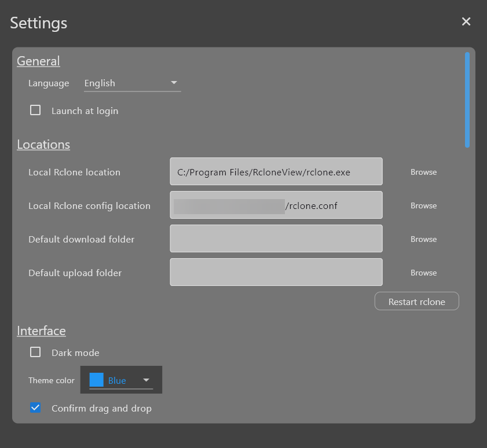Click the Local Rclone location path field
This screenshot has width=487, height=448.
click(x=276, y=171)
